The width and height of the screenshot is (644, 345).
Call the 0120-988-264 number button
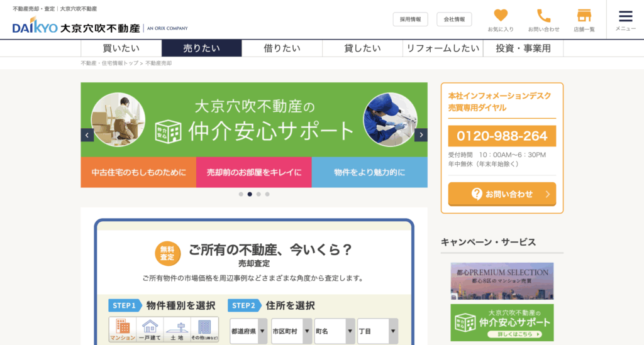click(502, 136)
